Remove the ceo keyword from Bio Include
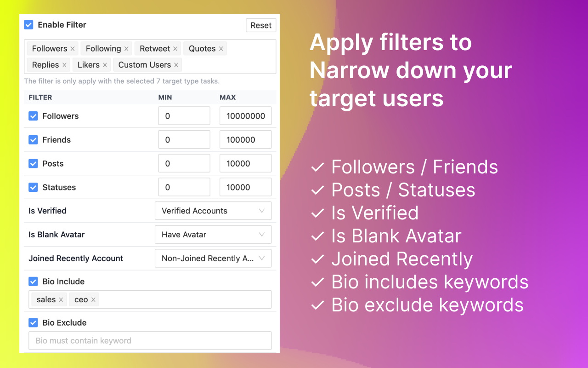This screenshot has width=588, height=368. 95,299
